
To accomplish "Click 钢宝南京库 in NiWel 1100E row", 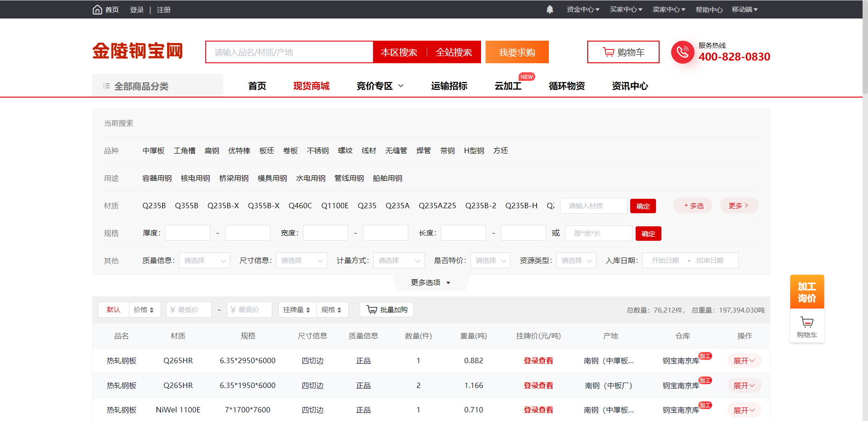I will pyautogui.click(x=681, y=410).
